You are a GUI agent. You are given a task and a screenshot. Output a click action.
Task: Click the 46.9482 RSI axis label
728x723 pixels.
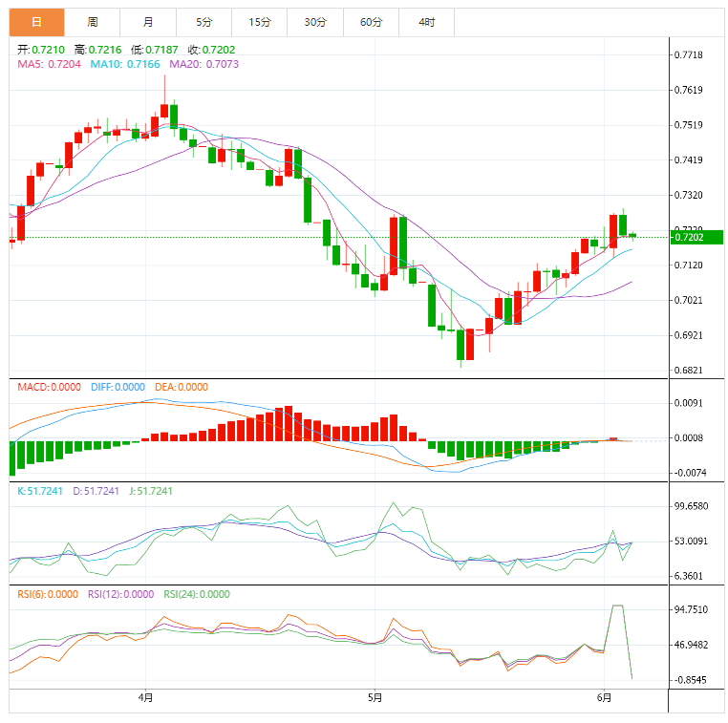(x=691, y=645)
